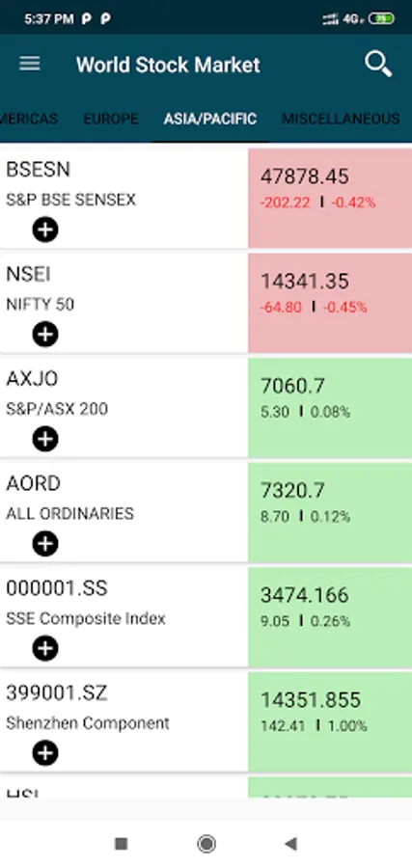
Task: Open S&P BSE SENSEX index row
Action: 124,198
